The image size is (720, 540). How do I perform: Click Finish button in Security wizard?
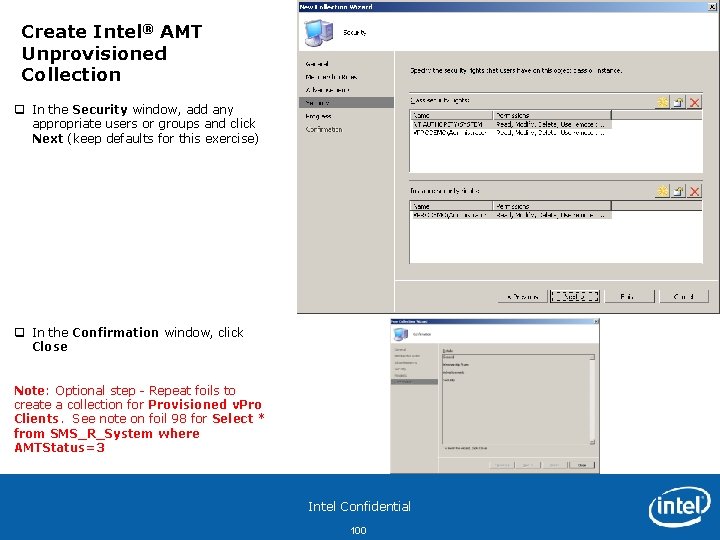pyautogui.click(x=629, y=297)
